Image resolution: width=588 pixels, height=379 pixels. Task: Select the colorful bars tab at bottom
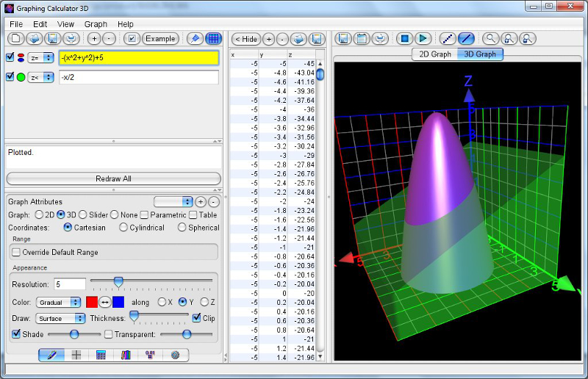point(126,355)
